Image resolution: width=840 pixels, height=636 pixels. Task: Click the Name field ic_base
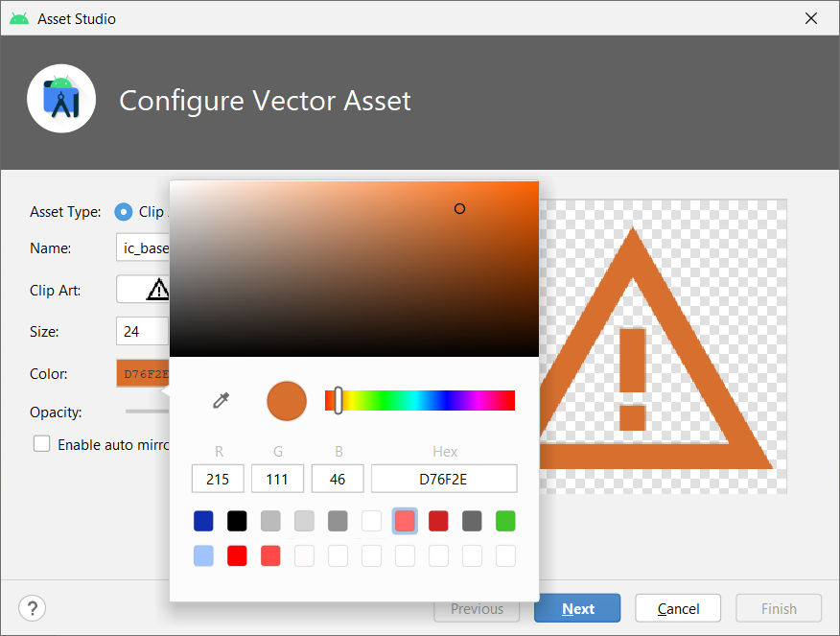tap(143, 247)
